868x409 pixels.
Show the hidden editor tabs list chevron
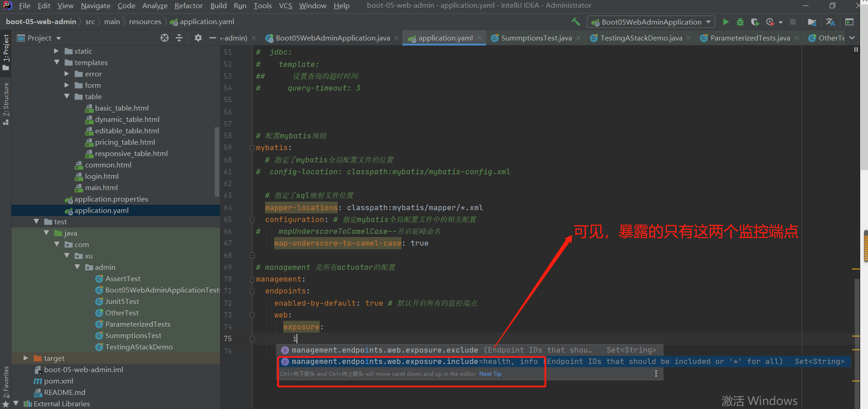pos(852,38)
